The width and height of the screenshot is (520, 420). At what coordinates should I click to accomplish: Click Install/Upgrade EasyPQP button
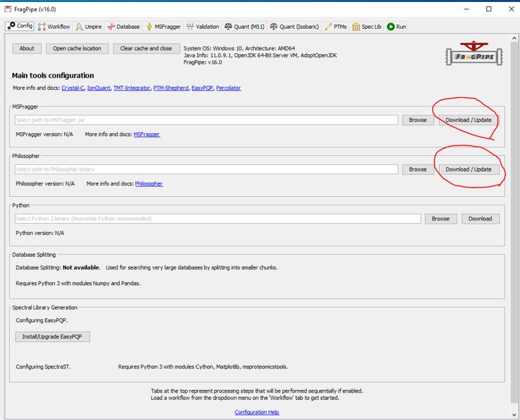pos(52,337)
